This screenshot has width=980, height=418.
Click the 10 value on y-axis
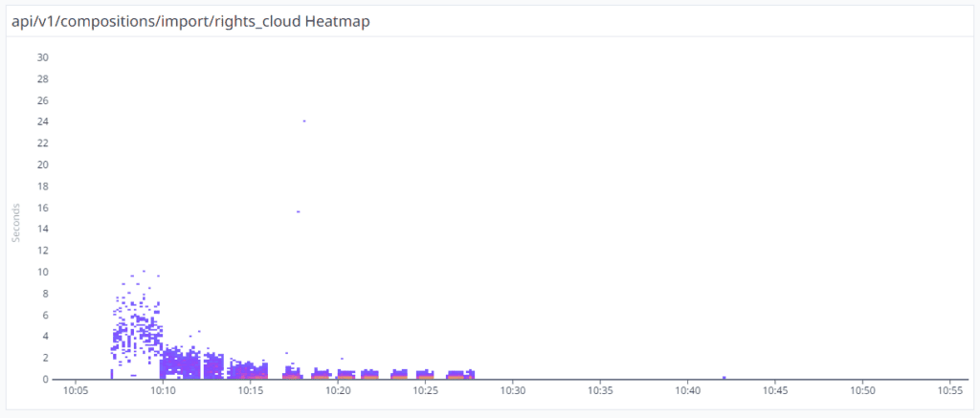click(42, 272)
